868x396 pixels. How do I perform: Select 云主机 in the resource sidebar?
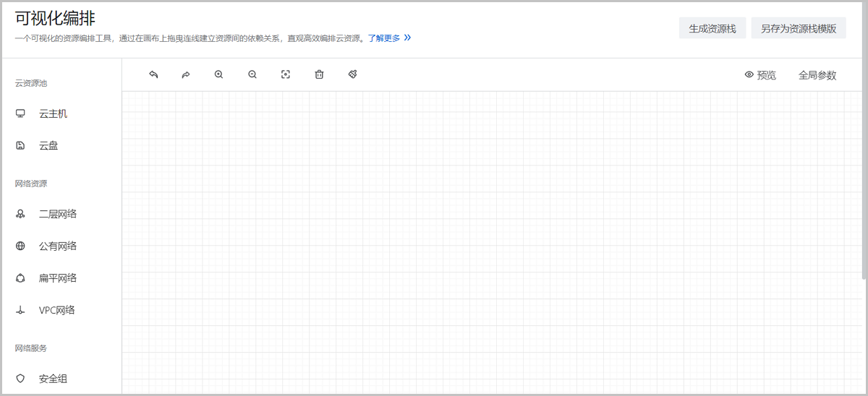pyautogui.click(x=53, y=113)
